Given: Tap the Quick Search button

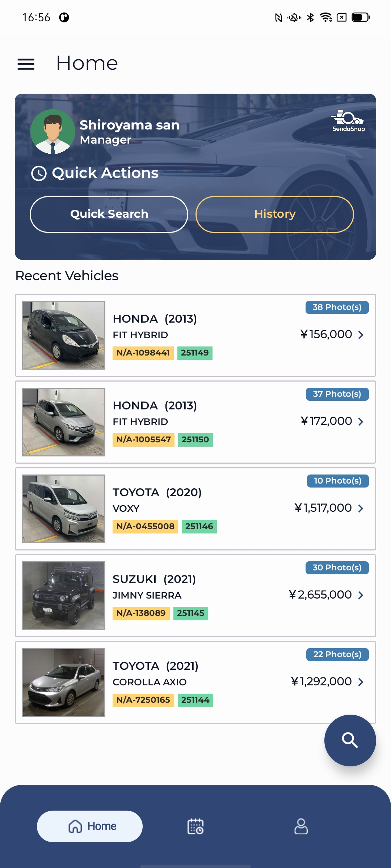Looking at the screenshot, I should coord(109,214).
